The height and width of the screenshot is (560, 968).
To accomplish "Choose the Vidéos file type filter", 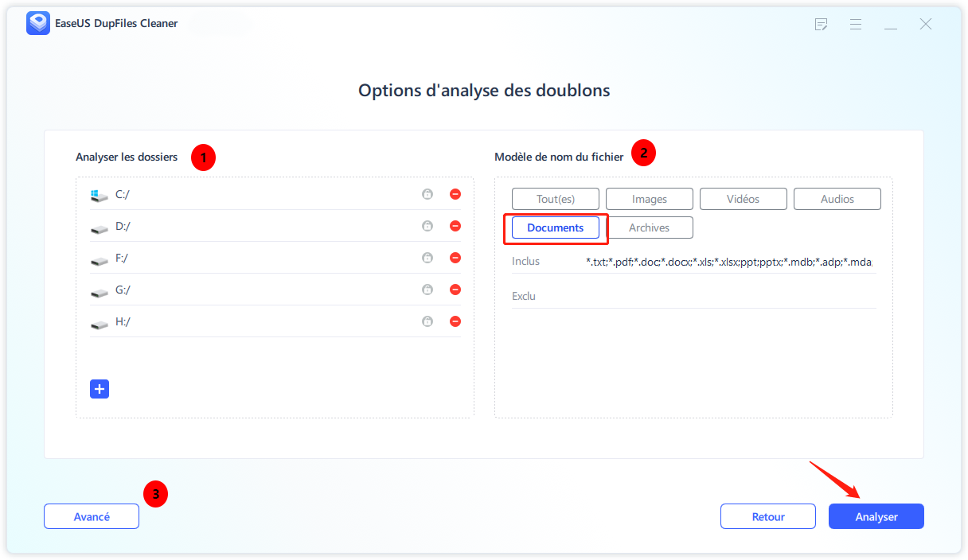I will click(743, 199).
